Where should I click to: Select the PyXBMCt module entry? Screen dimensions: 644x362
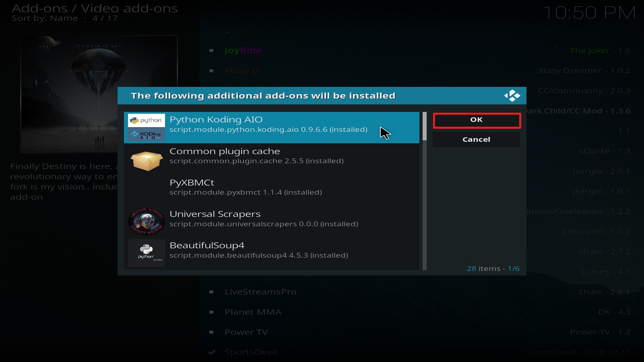point(272,190)
